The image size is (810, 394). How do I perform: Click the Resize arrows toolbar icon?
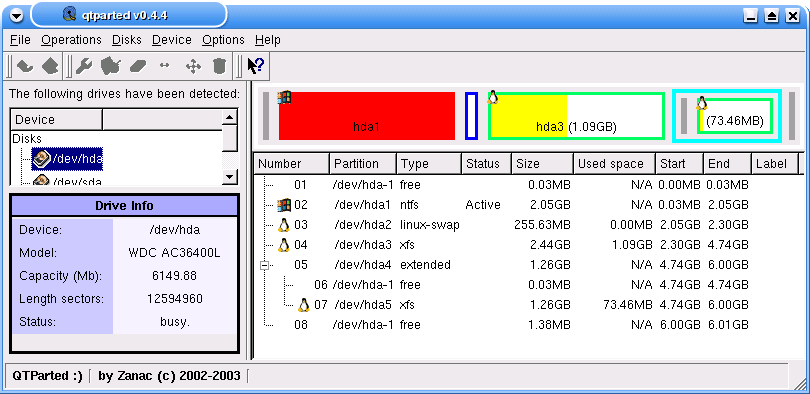[164, 66]
